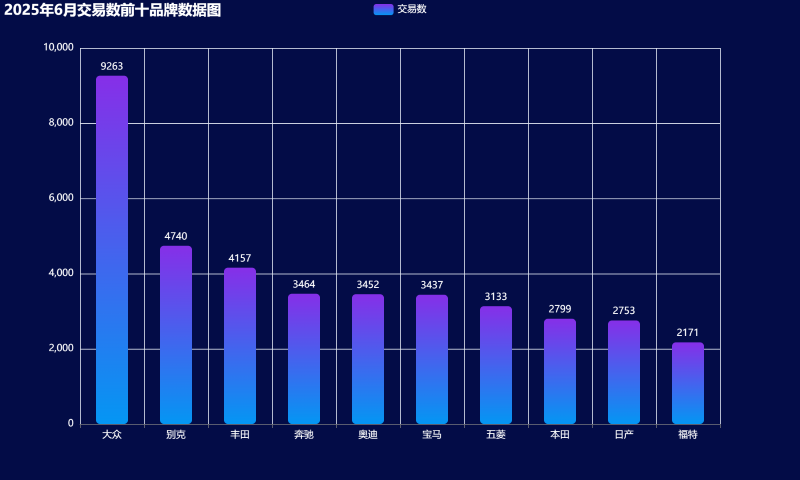Click the 8,000 y-axis tick label
800x480 pixels.
61,123
